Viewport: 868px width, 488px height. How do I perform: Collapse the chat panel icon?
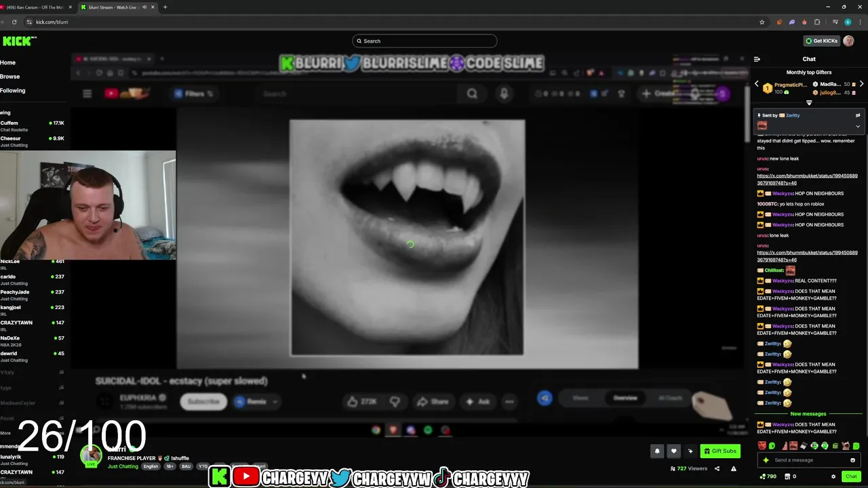click(757, 59)
